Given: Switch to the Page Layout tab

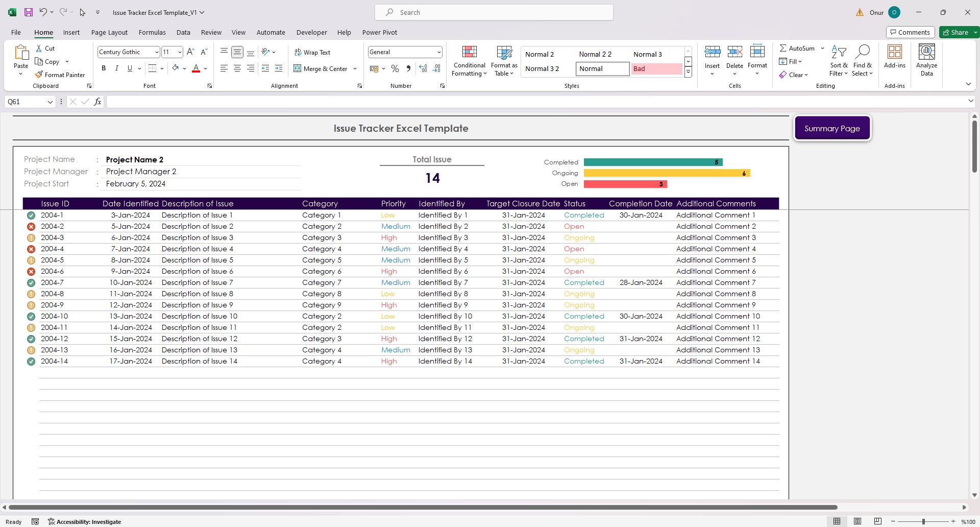Looking at the screenshot, I should click(x=109, y=32).
